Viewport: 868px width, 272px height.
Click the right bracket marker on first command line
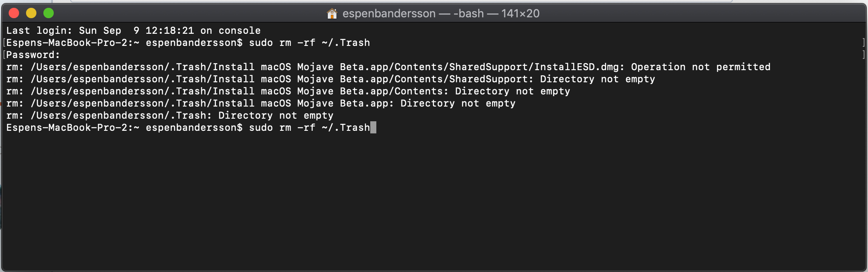click(863, 42)
